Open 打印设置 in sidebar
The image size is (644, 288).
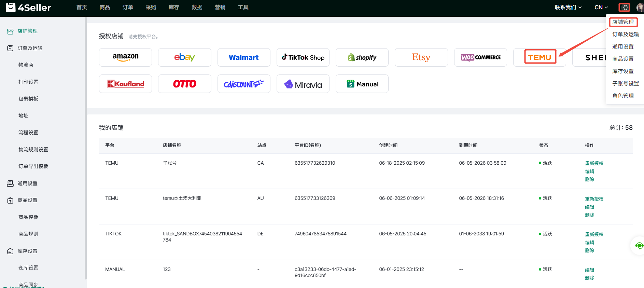[28, 82]
